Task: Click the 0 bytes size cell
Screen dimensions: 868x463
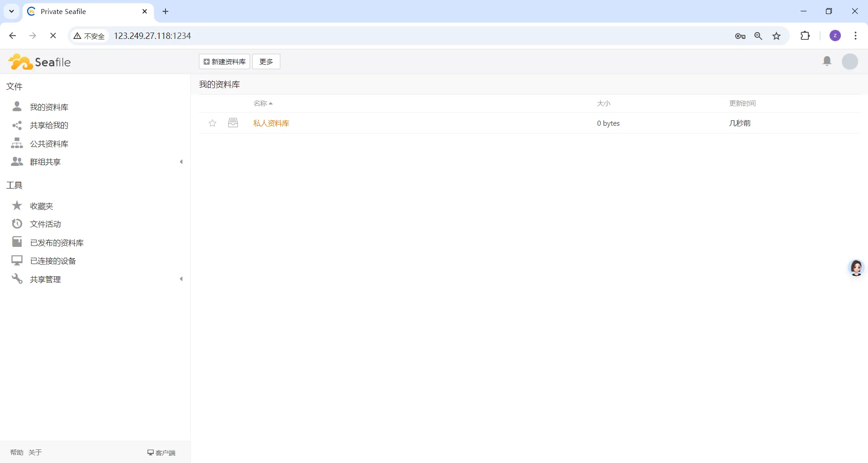Action: click(609, 123)
